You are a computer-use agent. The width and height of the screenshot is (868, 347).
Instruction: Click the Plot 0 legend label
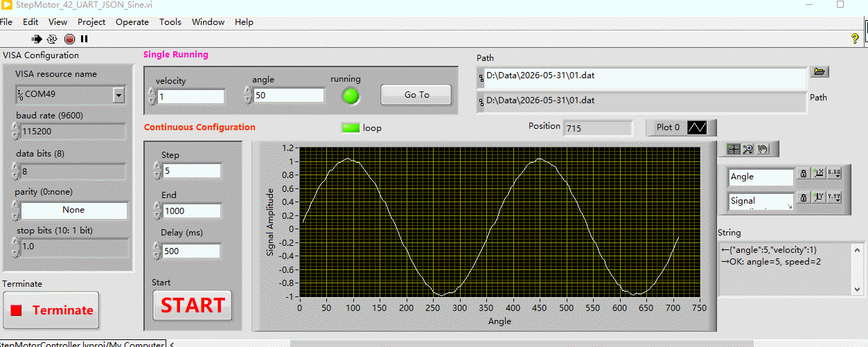point(668,127)
